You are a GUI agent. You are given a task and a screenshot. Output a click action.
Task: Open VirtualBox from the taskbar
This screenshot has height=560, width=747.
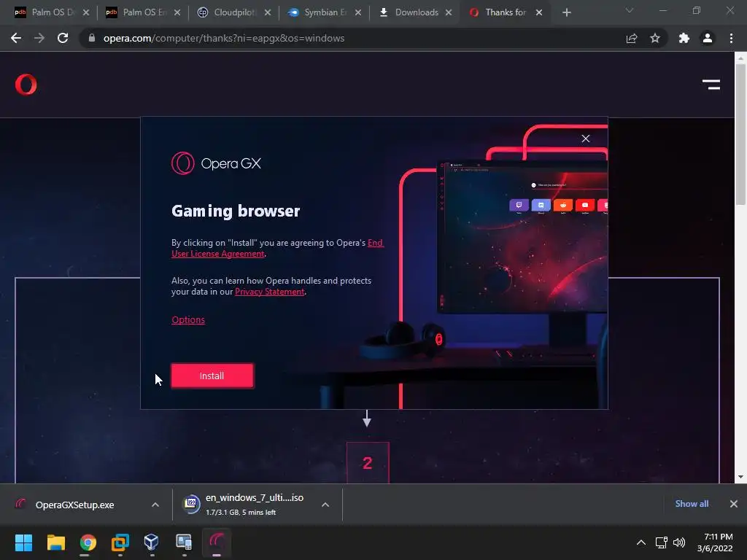(152, 542)
